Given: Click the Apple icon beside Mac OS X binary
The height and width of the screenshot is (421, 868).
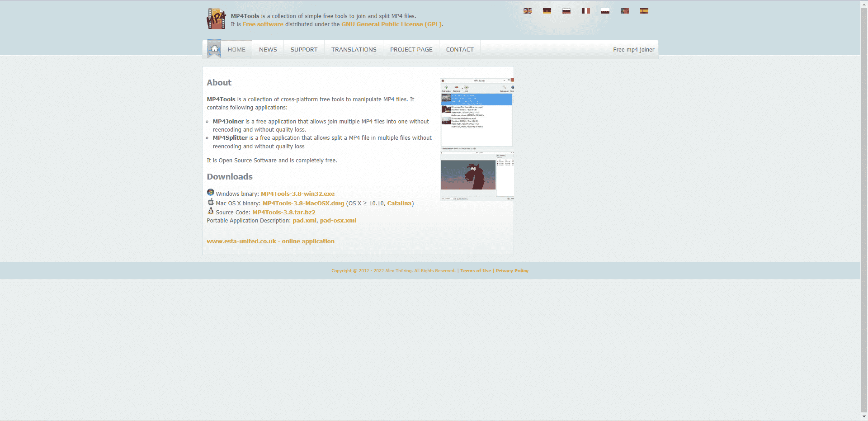Looking at the screenshot, I should point(211,202).
